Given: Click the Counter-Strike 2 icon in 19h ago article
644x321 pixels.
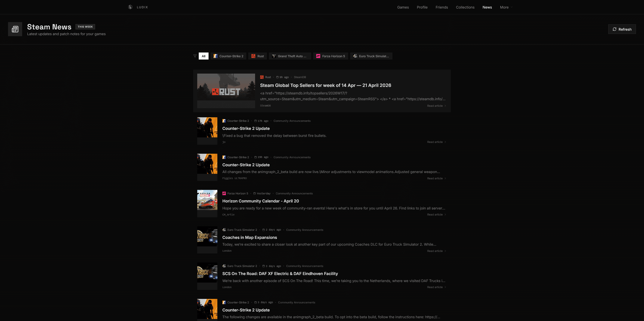Looking at the screenshot, I should tap(224, 157).
